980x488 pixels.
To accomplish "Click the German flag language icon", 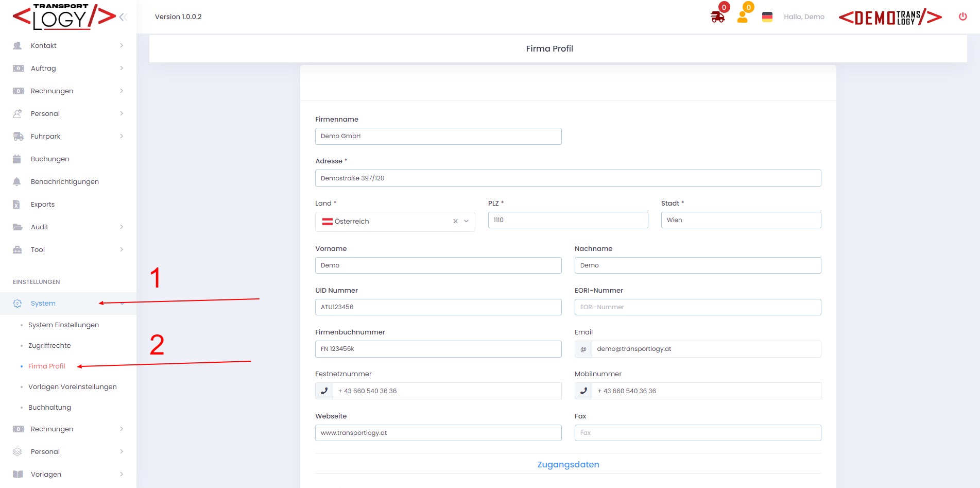I will (767, 17).
